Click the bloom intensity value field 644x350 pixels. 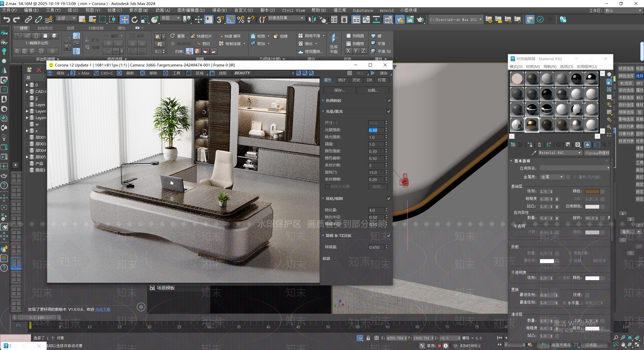(x=377, y=130)
